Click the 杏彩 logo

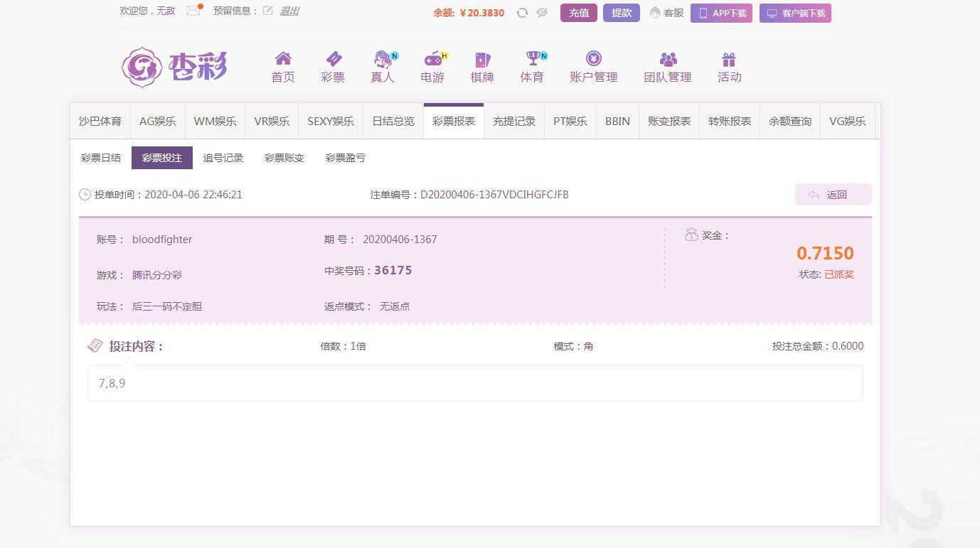pyautogui.click(x=174, y=68)
